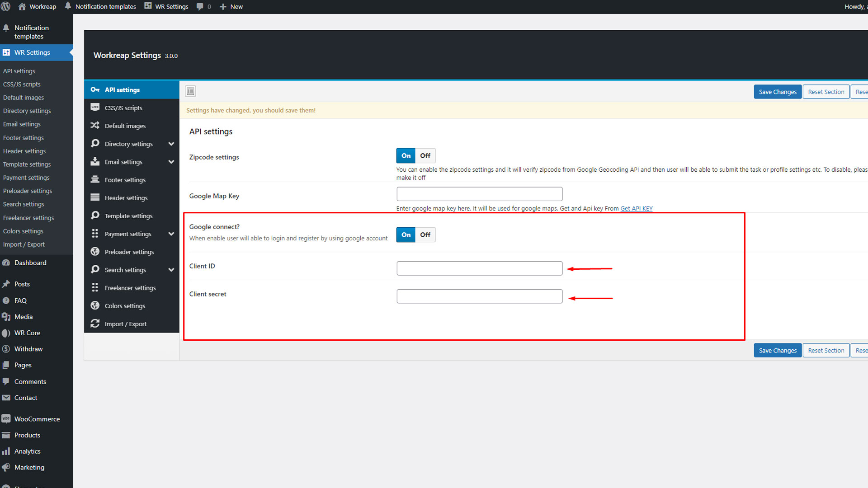Switch Google connect to On
Screen dimensions: 868x488
[406, 235]
